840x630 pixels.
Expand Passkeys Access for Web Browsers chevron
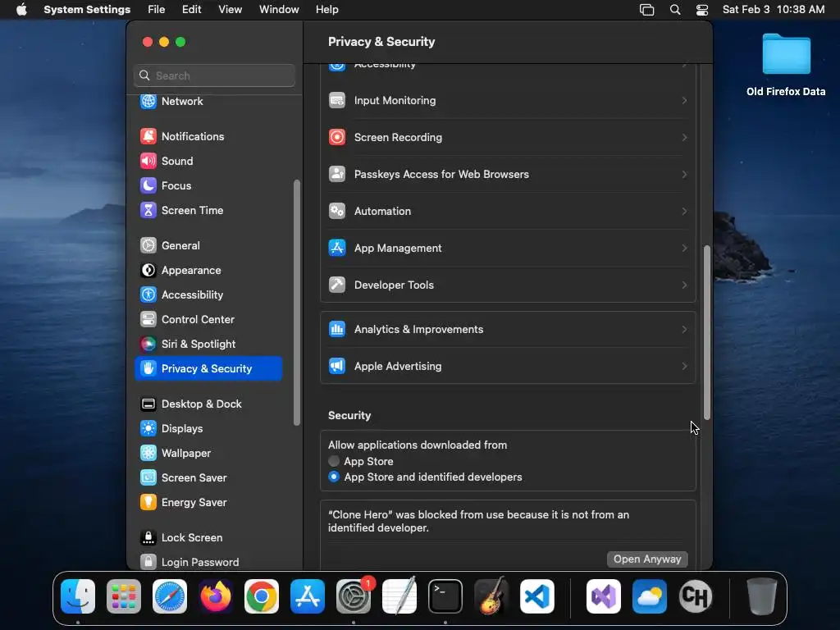pos(684,174)
